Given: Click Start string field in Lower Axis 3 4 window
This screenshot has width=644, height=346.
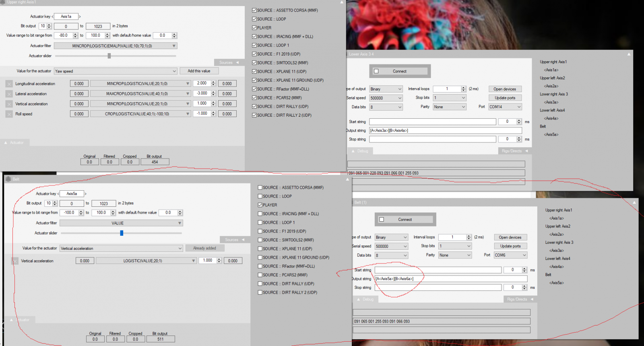Looking at the screenshot, I should pyautogui.click(x=433, y=122).
